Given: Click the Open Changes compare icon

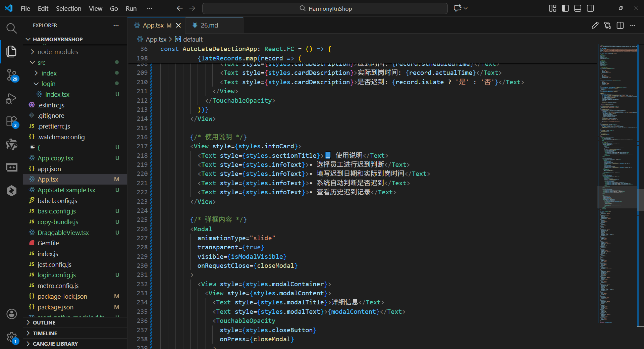Looking at the screenshot, I should coord(608,26).
